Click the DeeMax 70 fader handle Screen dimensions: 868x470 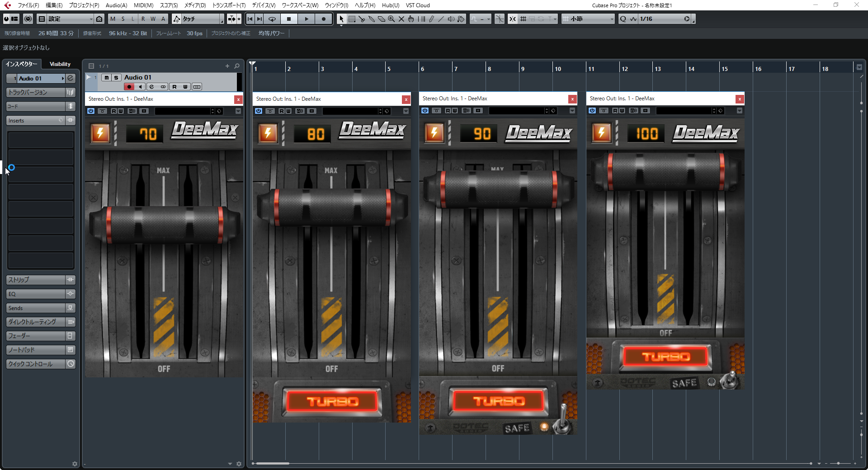pyautogui.click(x=165, y=225)
